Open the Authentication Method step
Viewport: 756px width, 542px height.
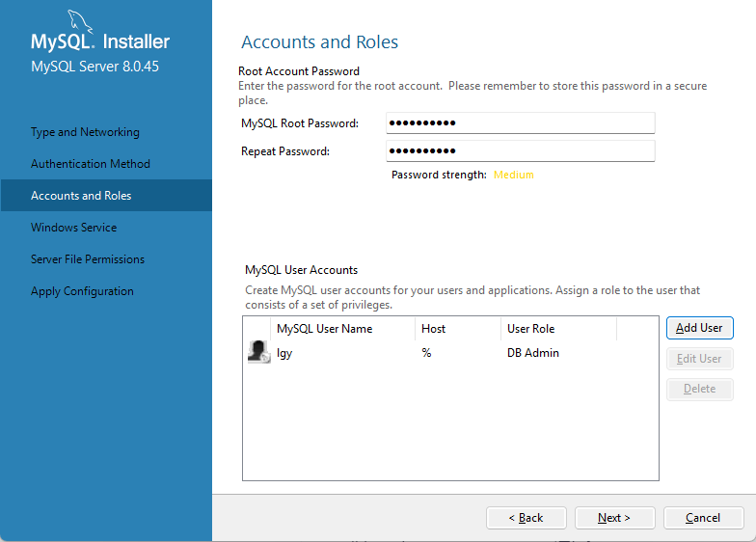[x=91, y=164]
